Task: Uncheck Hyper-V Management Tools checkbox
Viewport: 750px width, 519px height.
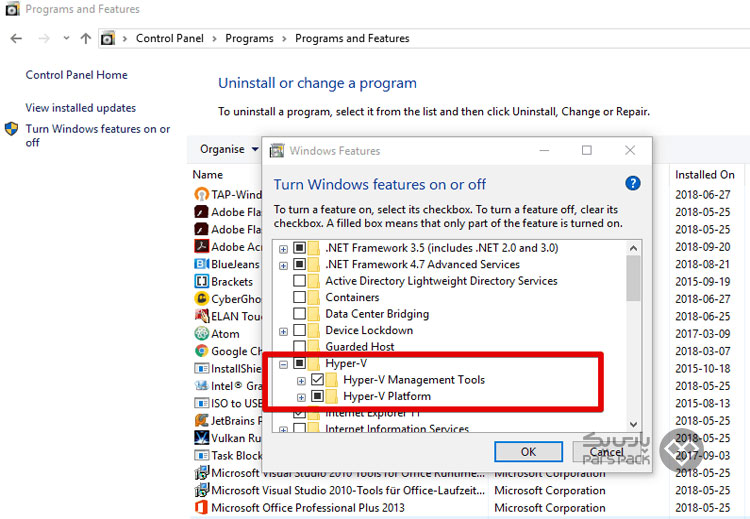Action: click(x=317, y=380)
